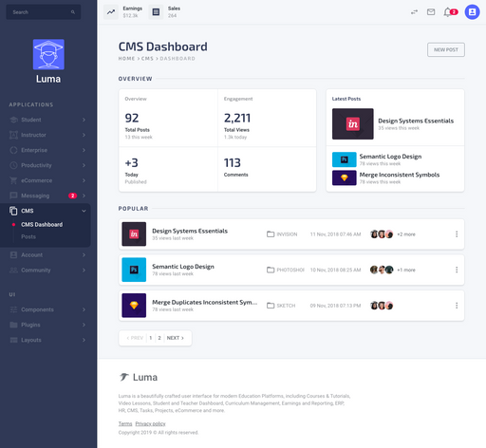486x448 pixels.
Task: Click '+1 more' in Semantic Logo row
Action: 406,270
